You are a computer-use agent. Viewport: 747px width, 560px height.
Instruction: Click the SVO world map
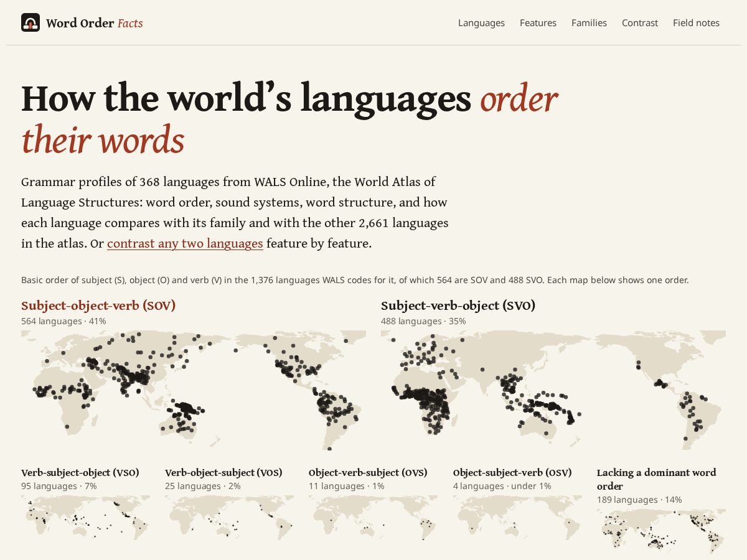[x=553, y=390]
